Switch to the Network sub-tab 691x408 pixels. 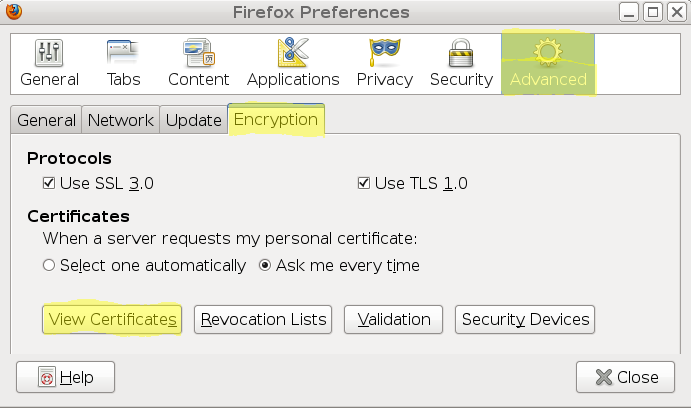(121, 120)
